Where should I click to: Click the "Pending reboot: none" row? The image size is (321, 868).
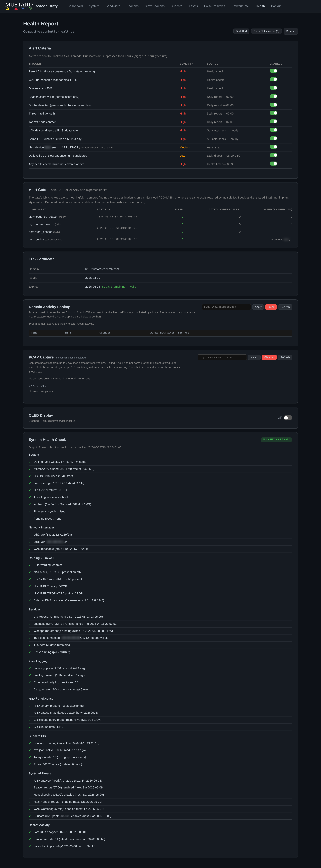click(x=160, y=519)
